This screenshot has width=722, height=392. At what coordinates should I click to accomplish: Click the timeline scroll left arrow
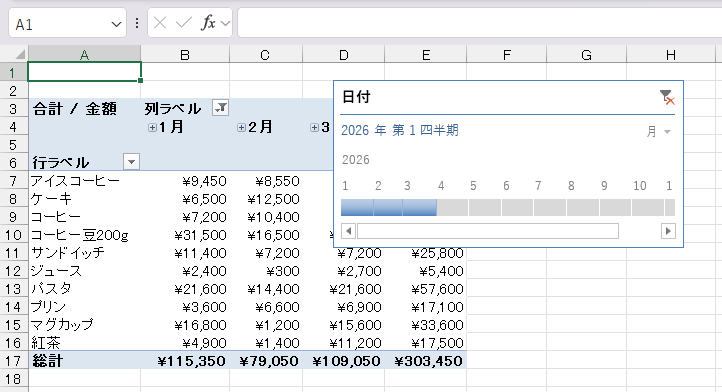(349, 231)
